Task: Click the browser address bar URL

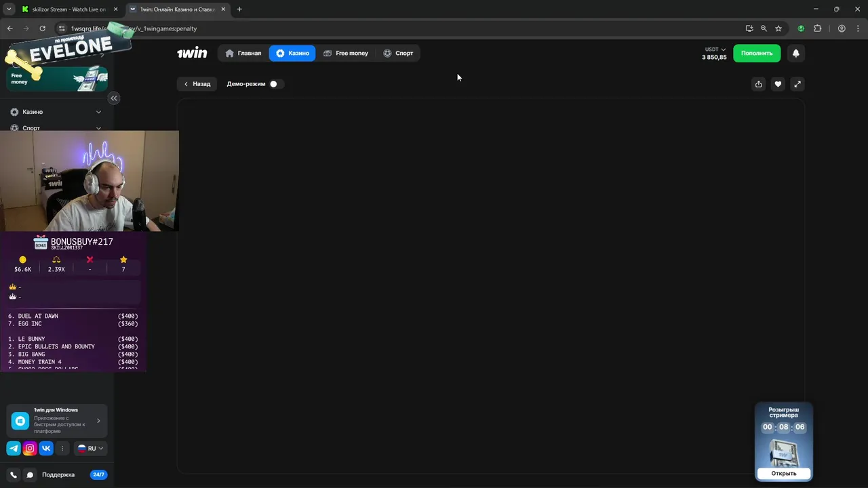Action: point(134,28)
